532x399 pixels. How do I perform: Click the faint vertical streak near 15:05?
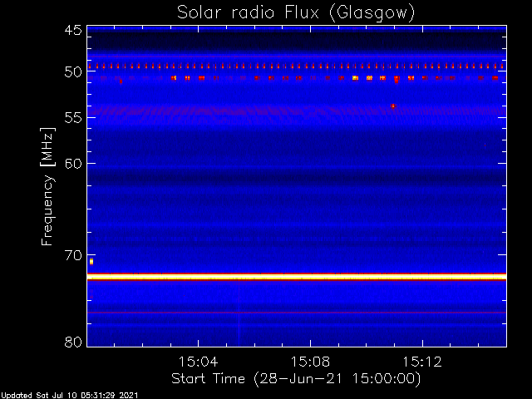tap(239, 313)
